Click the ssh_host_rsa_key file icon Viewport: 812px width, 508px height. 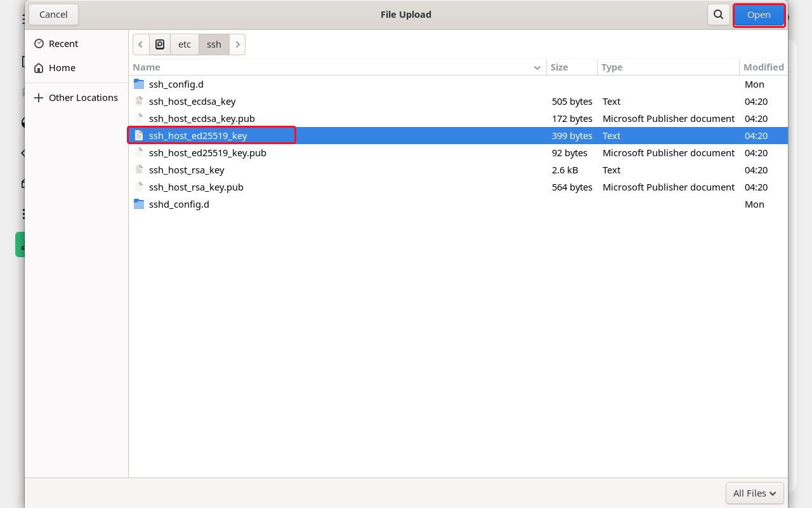click(139, 170)
